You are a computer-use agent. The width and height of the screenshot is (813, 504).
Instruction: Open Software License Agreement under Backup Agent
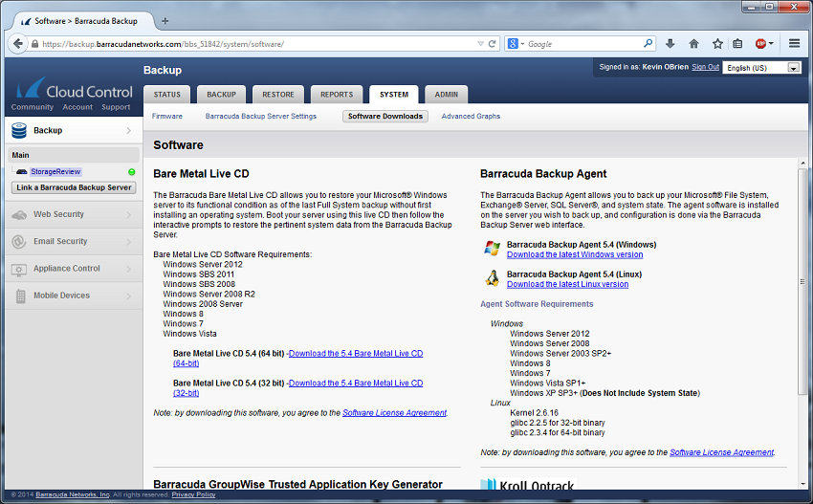point(721,452)
